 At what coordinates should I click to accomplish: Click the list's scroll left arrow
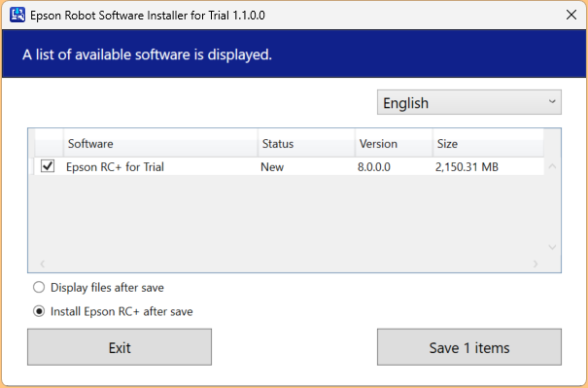[43, 264]
